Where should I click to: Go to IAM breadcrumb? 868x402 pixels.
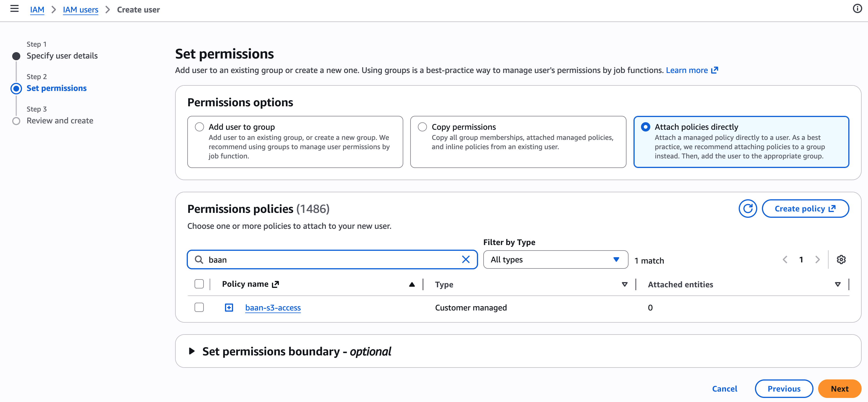point(37,10)
